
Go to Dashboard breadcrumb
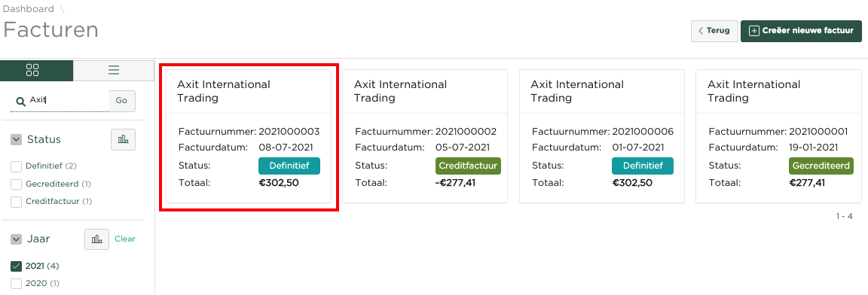pyautogui.click(x=29, y=9)
